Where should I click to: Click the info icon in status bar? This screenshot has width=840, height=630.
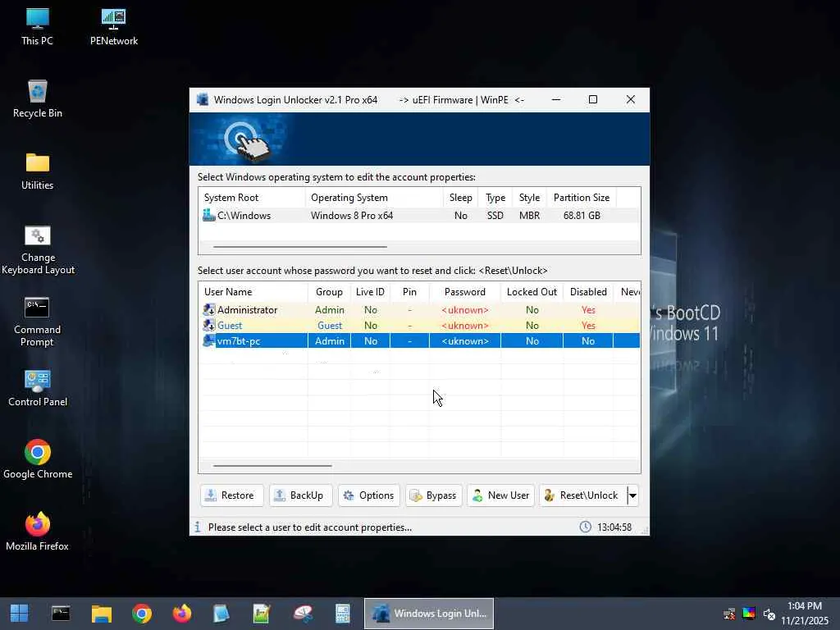point(198,527)
